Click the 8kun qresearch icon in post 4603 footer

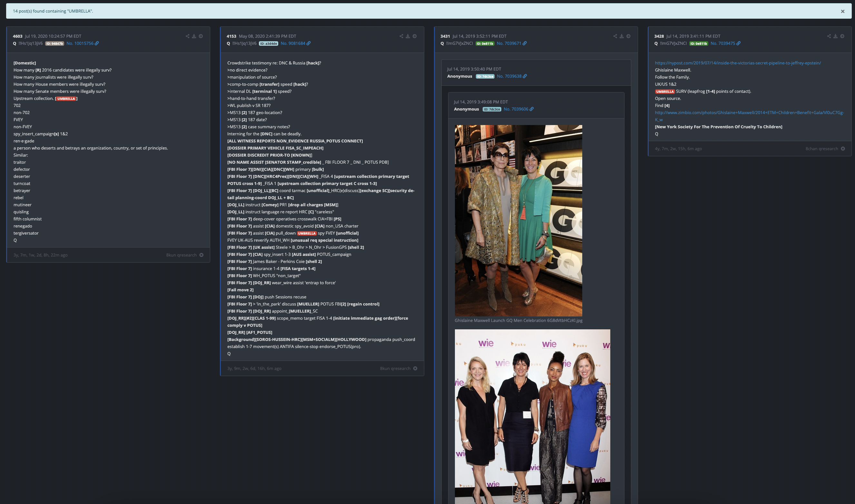(201, 255)
